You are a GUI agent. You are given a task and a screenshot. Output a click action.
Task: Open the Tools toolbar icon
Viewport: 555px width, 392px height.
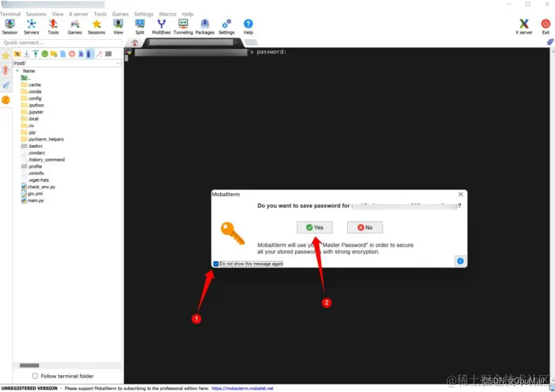pos(53,27)
